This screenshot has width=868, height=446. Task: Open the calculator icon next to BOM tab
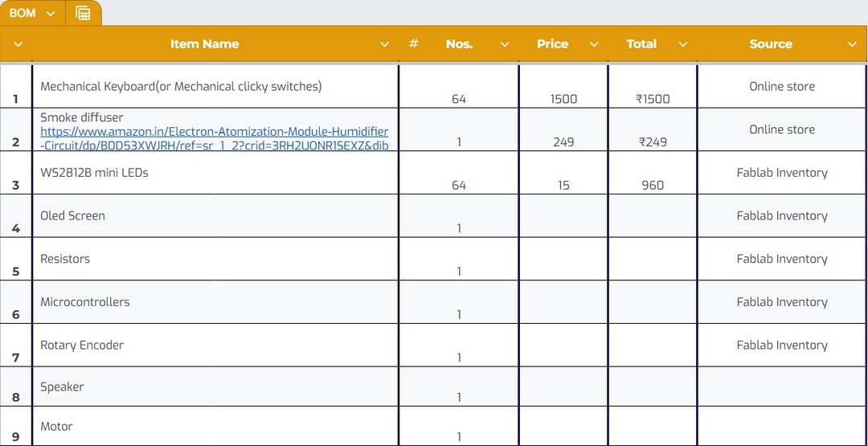[83, 14]
